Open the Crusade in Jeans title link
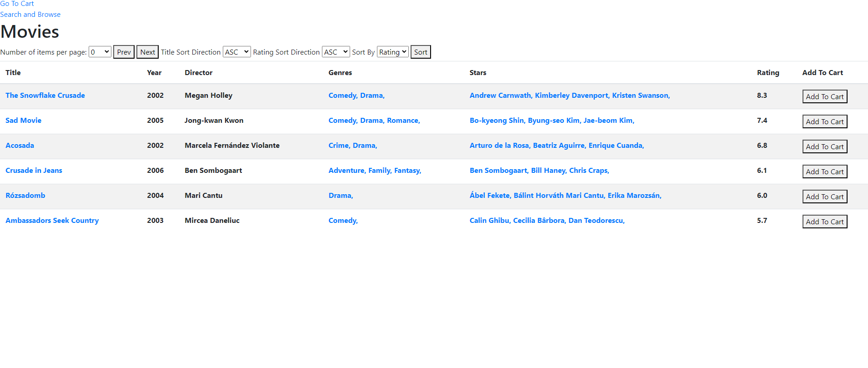The image size is (868, 368). [34, 171]
